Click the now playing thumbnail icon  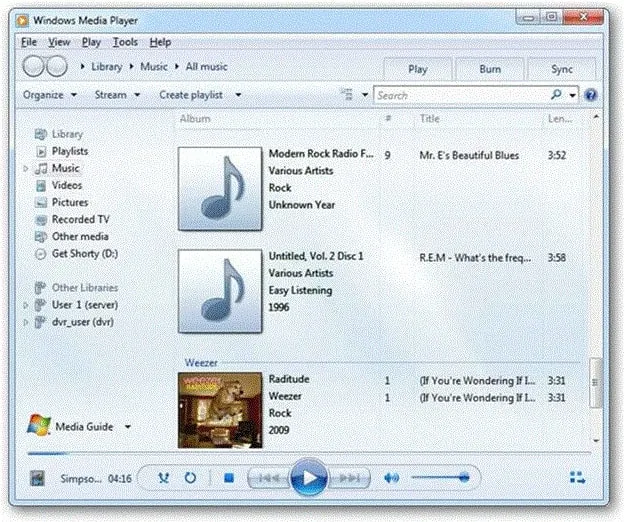[x=37, y=478]
